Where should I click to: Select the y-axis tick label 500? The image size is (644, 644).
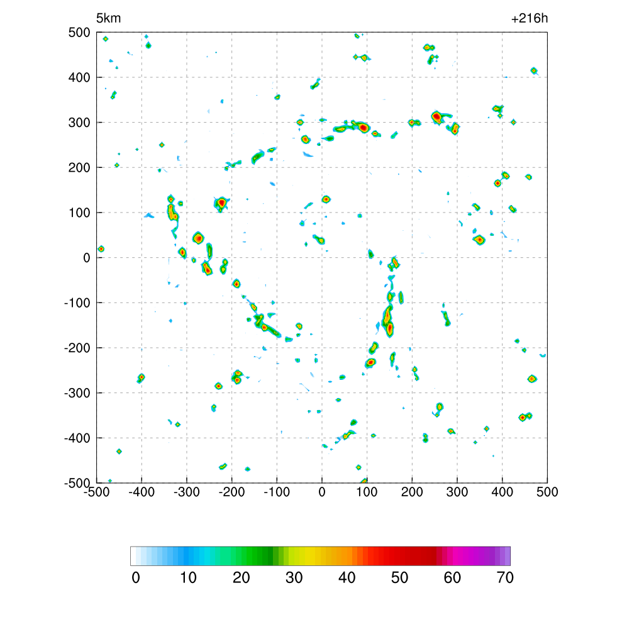pos(79,33)
